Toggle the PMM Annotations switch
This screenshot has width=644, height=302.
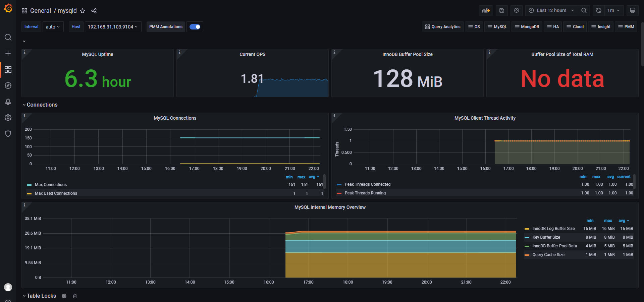coord(195,27)
